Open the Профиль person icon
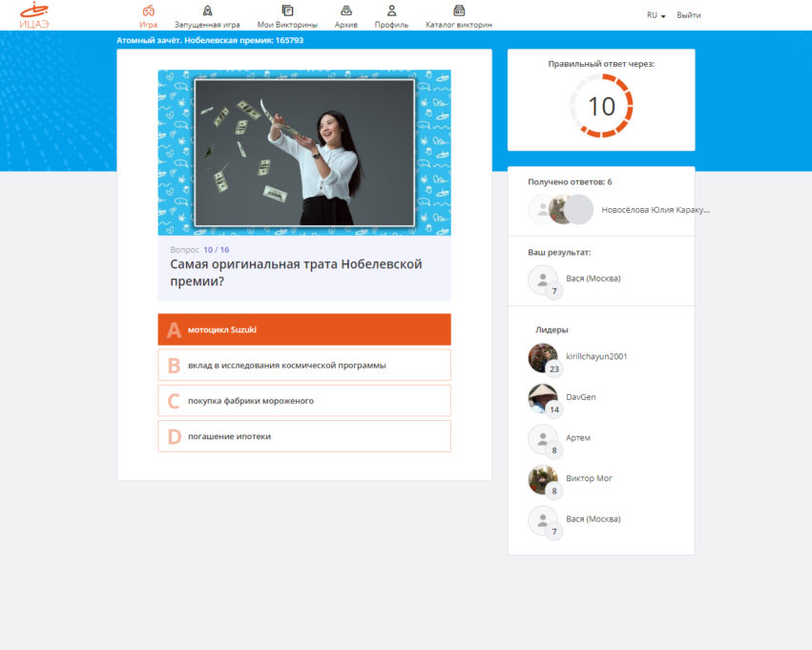Image resolution: width=812 pixels, height=650 pixels. click(391, 10)
